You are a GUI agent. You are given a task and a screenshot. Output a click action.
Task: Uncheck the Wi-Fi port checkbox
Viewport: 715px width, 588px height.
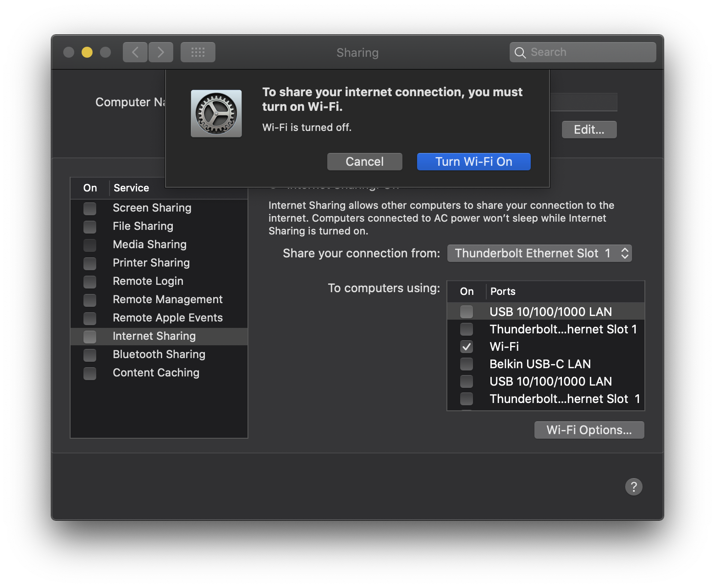[467, 347]
